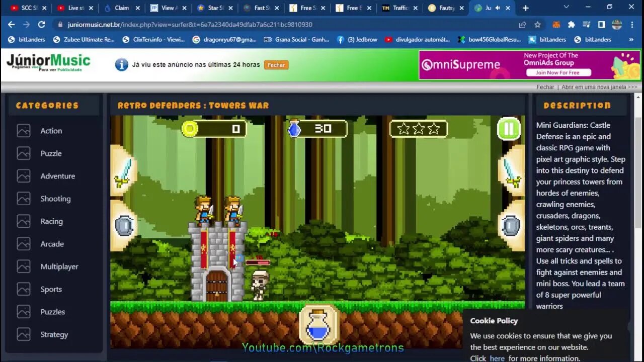Open the user profile avatar
The image size is (644, 362).
pyautogui.click(x=617, y=24)
